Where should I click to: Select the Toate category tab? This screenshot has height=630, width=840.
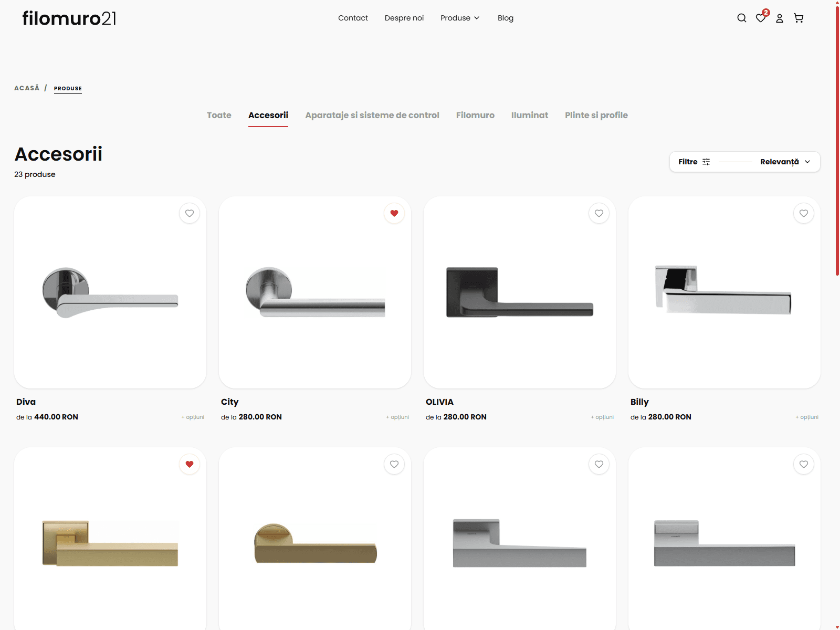pos(219,115)
